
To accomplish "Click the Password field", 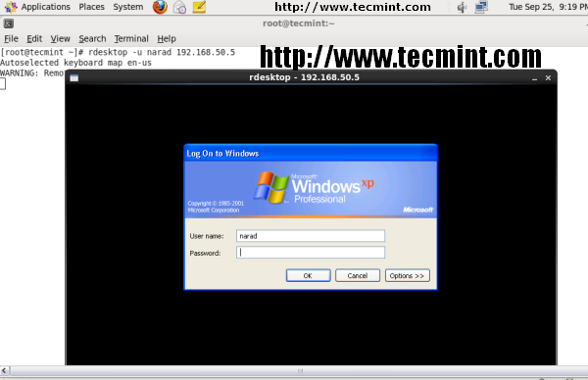I will point(311,253).
